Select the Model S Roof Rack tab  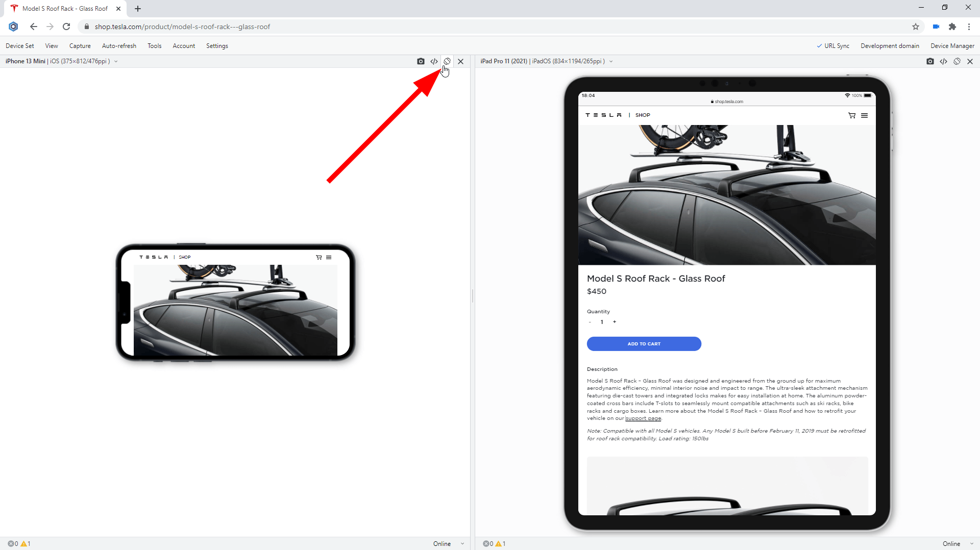pos(65,9)
